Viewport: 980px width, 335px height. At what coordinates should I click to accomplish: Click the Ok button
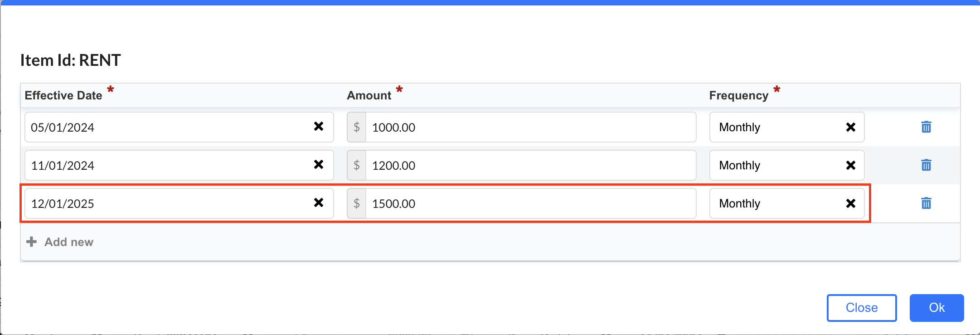[936, 308]
